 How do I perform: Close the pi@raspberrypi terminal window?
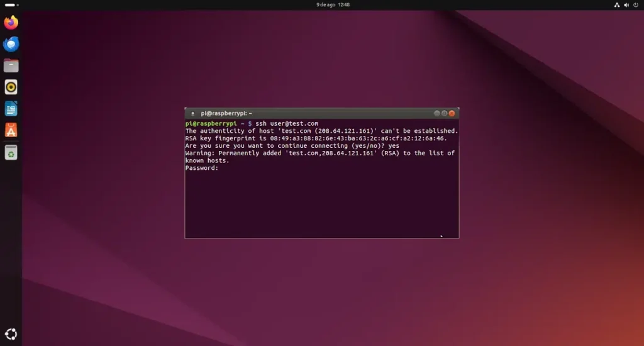452,113
